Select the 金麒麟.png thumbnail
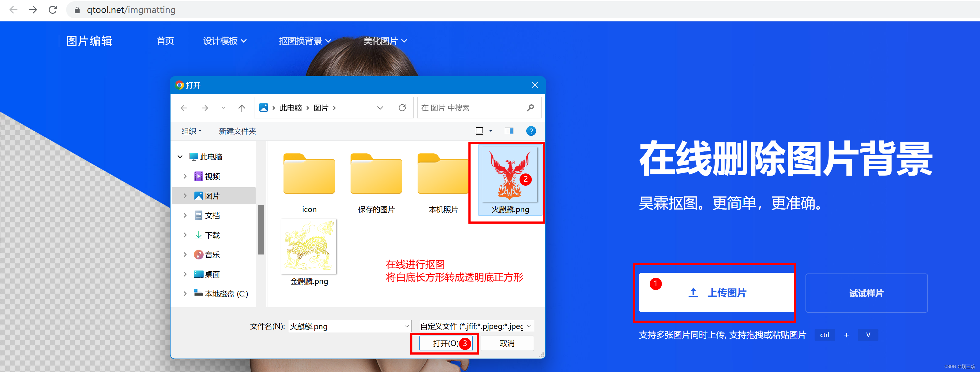This screenshot has width=980, height=372. tap(309, 247)
